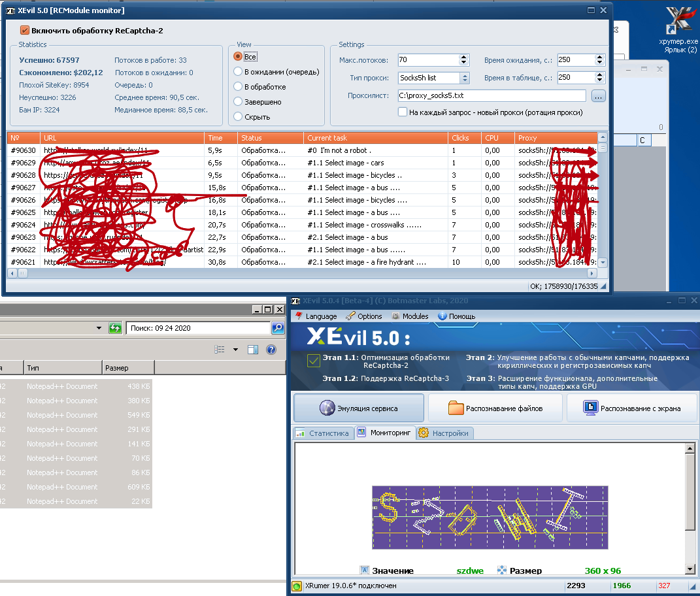This screenshot has height=596, width=700.
Task: Click the monitor table horizontal scrollbar left arrow
Action: pyautogui.click(x=12, y=273)
